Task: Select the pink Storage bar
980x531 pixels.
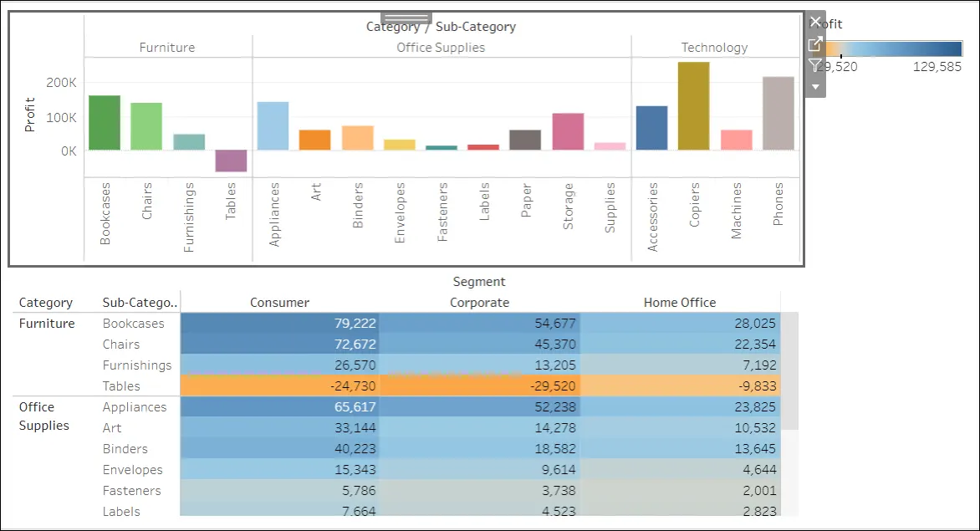Action: (568, 132)
